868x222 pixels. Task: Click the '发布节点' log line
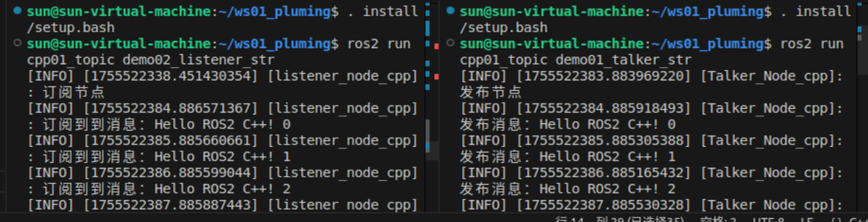(x=491, y=92)
